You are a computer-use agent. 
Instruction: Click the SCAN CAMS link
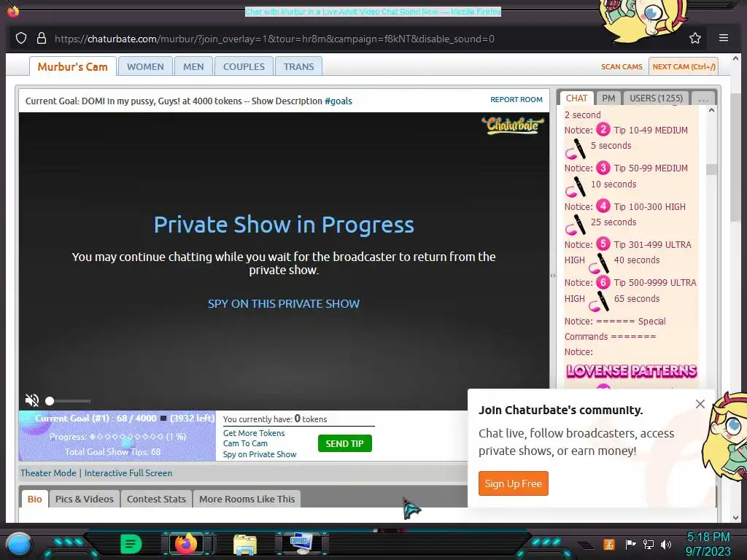622,66
